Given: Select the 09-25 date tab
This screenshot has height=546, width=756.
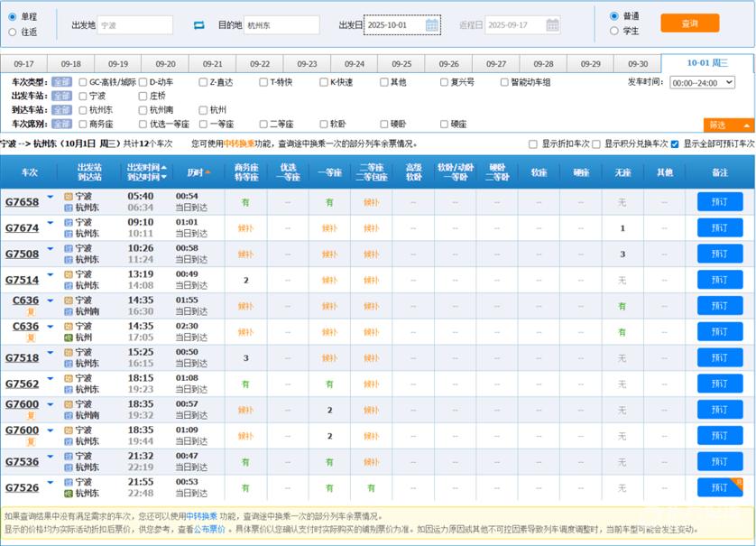Looking at the screenshot, I should 401,64.
